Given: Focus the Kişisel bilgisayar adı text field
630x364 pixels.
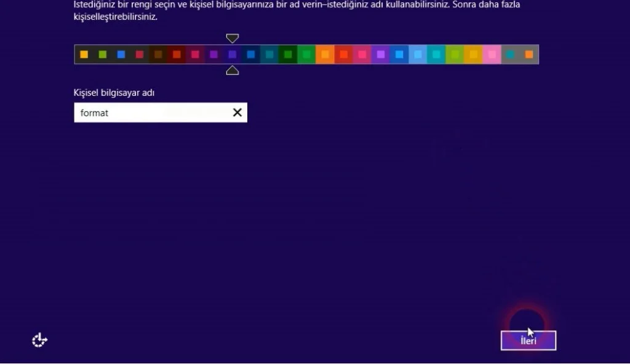Looking at the screenshot, I should [151, 113].
